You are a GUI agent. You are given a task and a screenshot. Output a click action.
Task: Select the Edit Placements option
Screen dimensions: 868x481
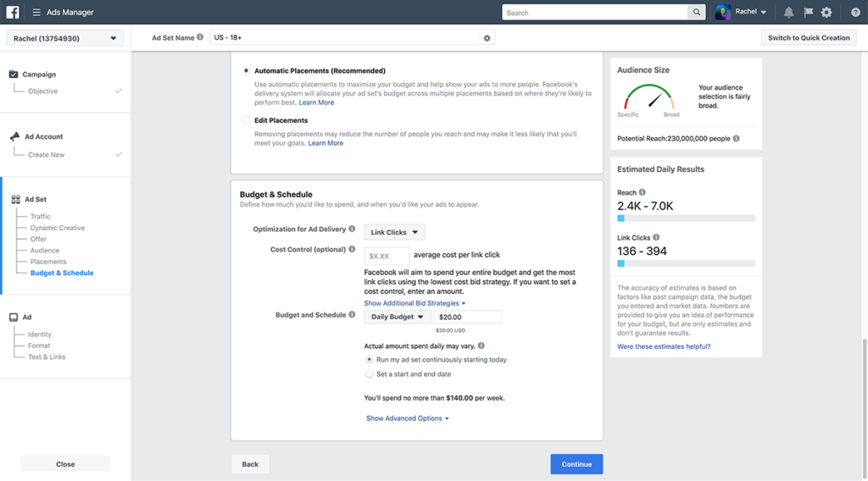point(247,120)
